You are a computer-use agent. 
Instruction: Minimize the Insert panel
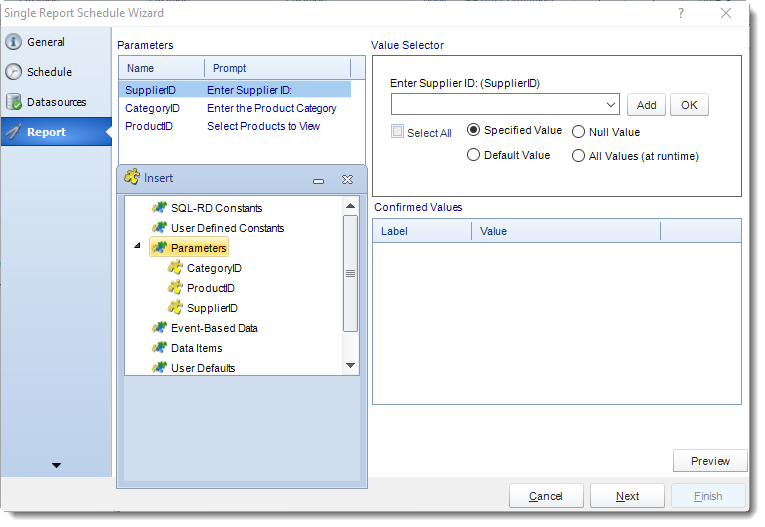(x=319, y=181)
